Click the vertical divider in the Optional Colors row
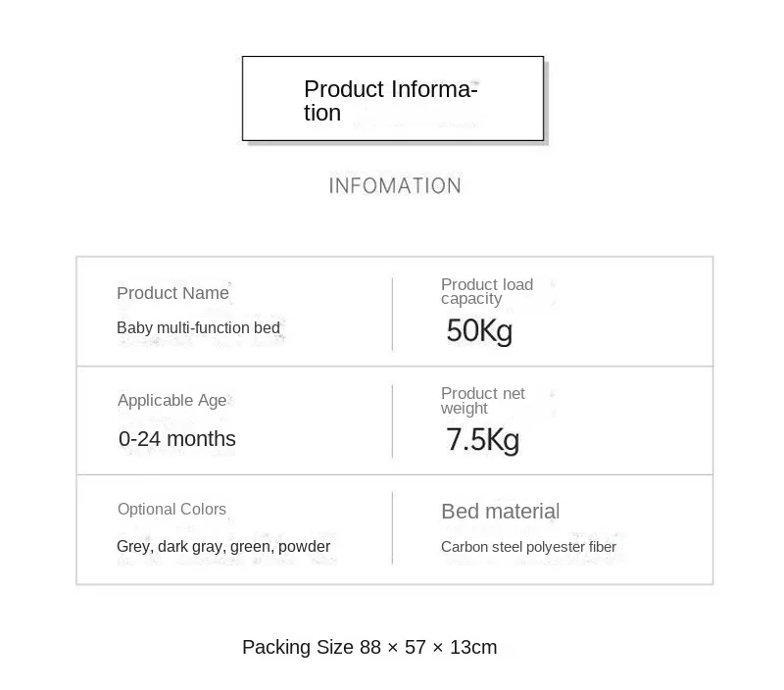 pyautogui.click(x=393, y=528)
